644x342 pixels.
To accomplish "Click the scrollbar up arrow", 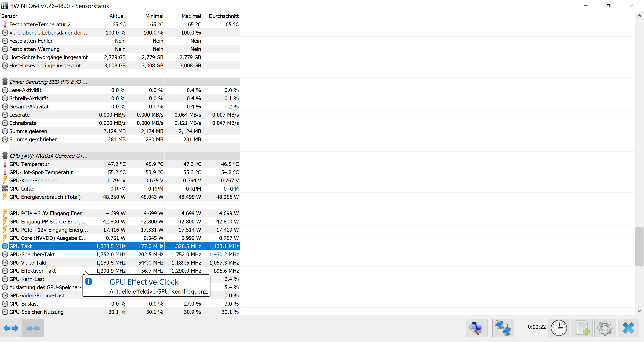I will 639,16.
